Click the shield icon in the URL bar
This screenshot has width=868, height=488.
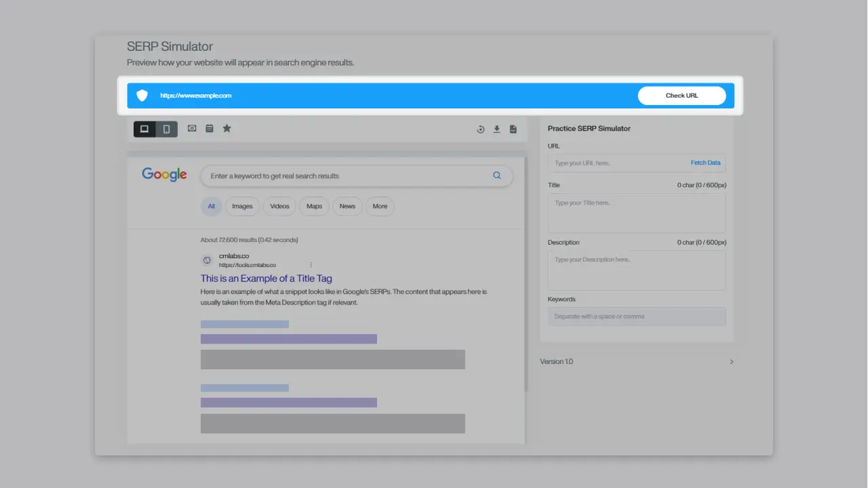point(142,96)
